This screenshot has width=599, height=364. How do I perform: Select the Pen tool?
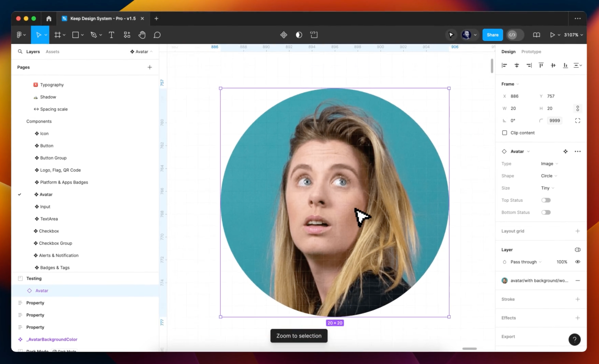(x=94, y=35)
